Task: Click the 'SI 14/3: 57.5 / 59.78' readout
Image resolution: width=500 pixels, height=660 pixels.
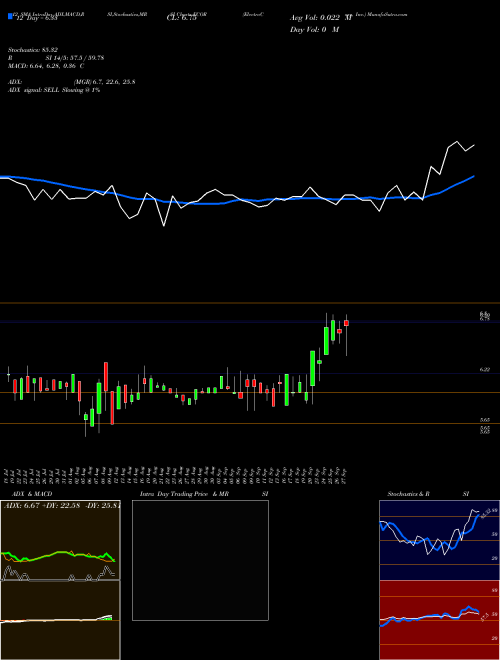Action: pos(75,58)
